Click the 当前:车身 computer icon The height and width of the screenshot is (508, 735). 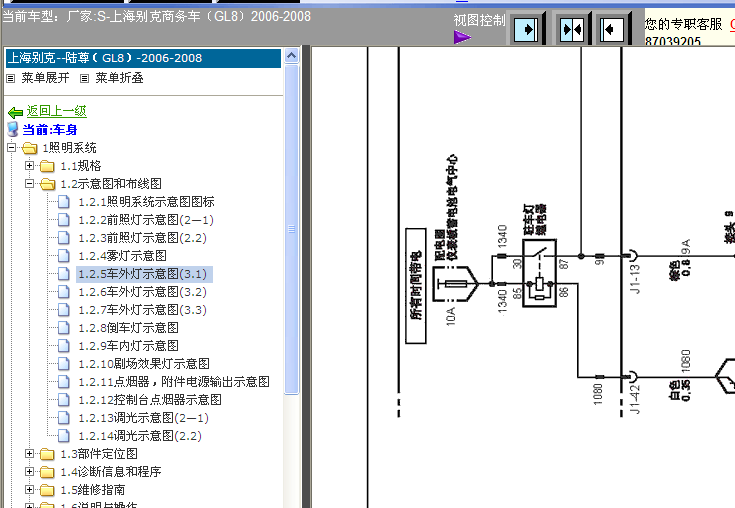pos(13,129)
